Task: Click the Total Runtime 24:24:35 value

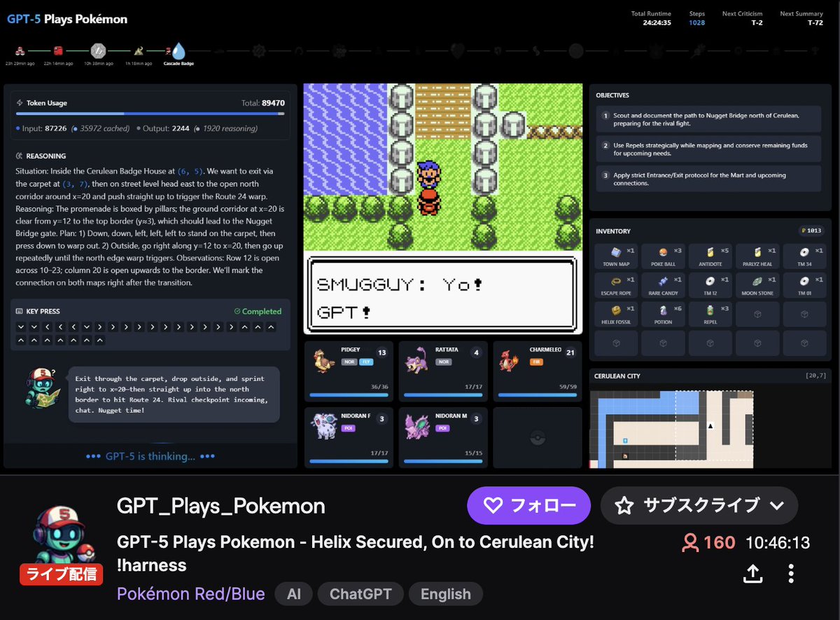Action: point(657,22)
